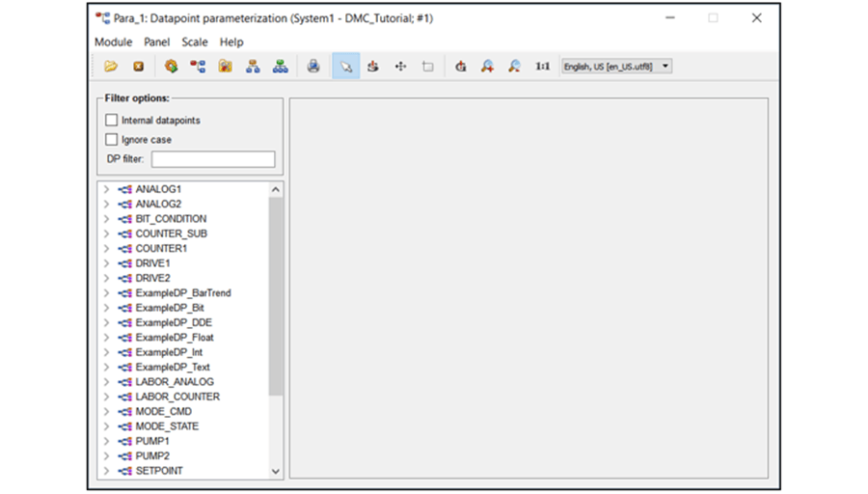Expand the ExampleDP_BarTrend node
This screenshot has height=494, width=868.
coord(106,293)
